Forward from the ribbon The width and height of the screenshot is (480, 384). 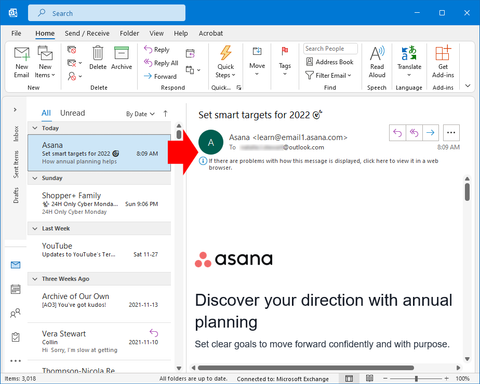click(160, 76)
